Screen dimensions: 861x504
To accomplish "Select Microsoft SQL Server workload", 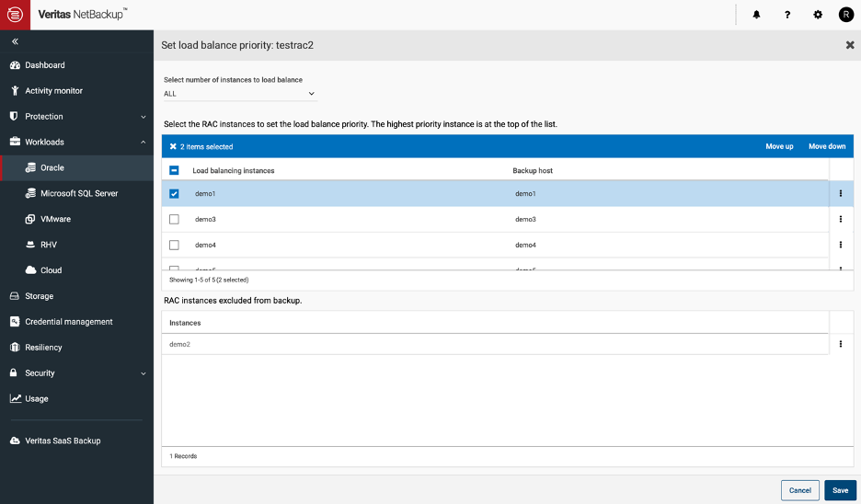I will coord(79,193).
